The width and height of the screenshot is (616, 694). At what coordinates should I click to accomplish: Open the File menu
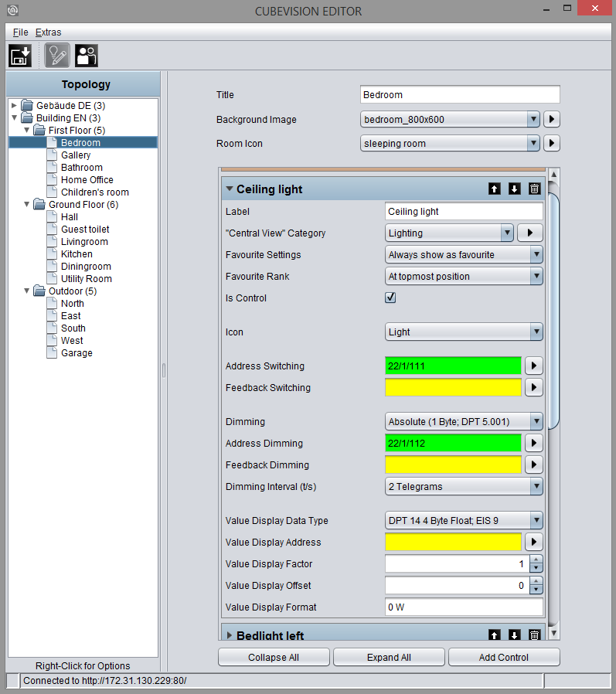(20, 32)
